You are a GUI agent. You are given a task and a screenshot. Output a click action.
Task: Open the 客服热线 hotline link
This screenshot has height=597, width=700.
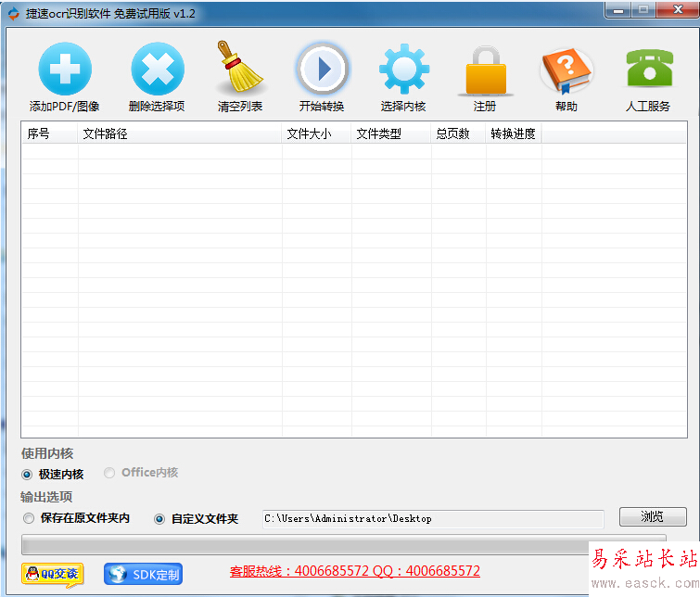pyautogui.click(x=355, y=571)
